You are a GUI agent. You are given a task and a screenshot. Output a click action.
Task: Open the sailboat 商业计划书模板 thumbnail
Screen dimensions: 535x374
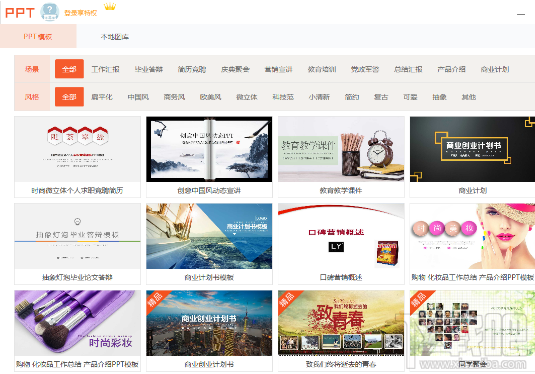point(209,236)
